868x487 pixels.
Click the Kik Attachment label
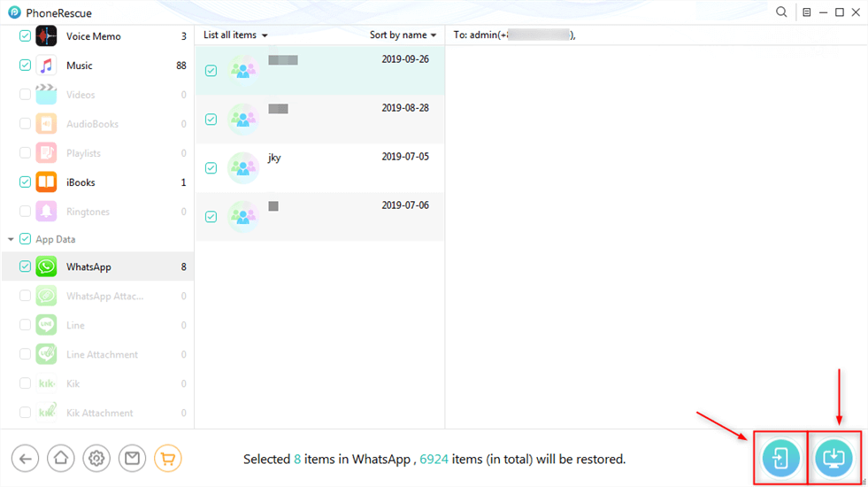[100, 413]
